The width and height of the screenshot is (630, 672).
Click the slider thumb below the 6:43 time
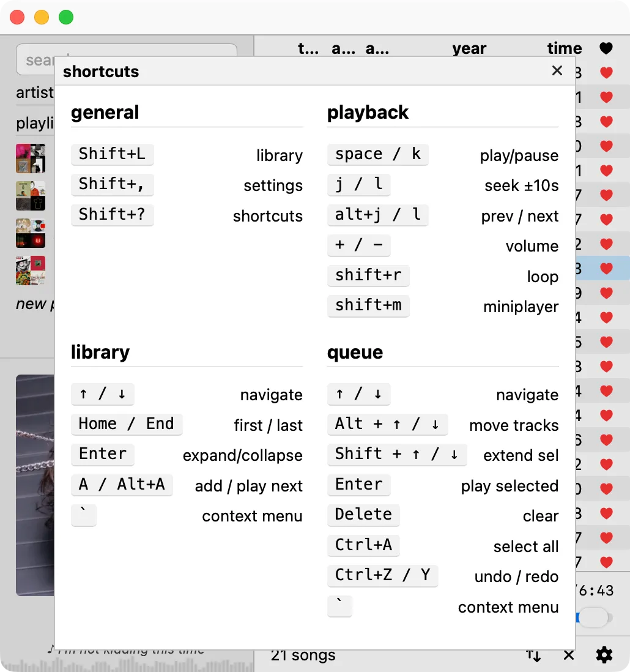point(593,618)
